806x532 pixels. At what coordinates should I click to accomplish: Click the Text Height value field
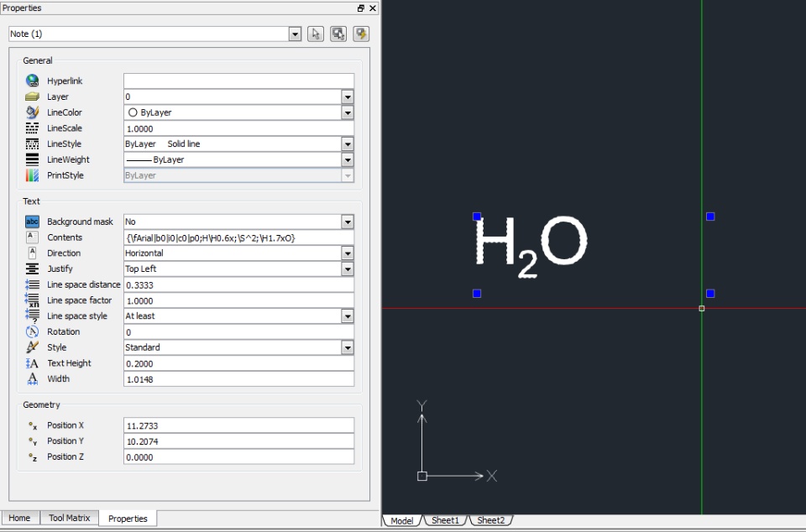point(239,363)
